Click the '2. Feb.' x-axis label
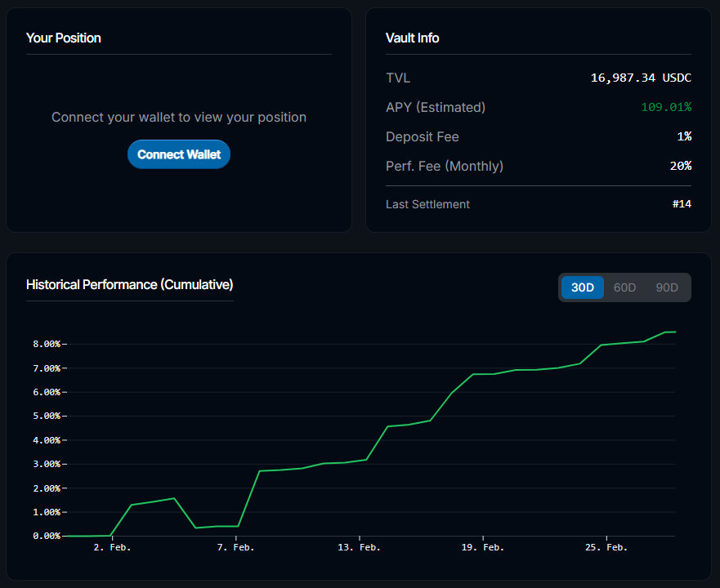 112,547
